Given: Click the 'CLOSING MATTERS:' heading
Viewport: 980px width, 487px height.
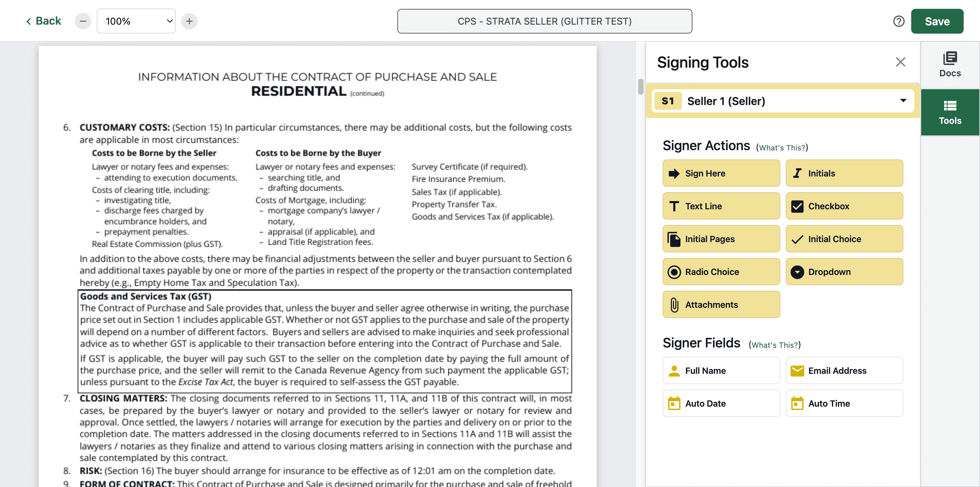Looking at the screenshot, I should 123,398.
